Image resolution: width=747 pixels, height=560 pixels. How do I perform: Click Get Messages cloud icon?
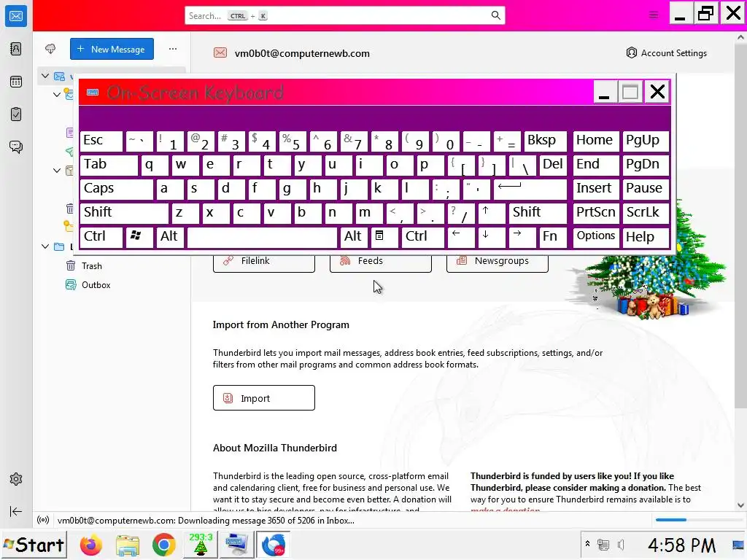click(50, 49)
